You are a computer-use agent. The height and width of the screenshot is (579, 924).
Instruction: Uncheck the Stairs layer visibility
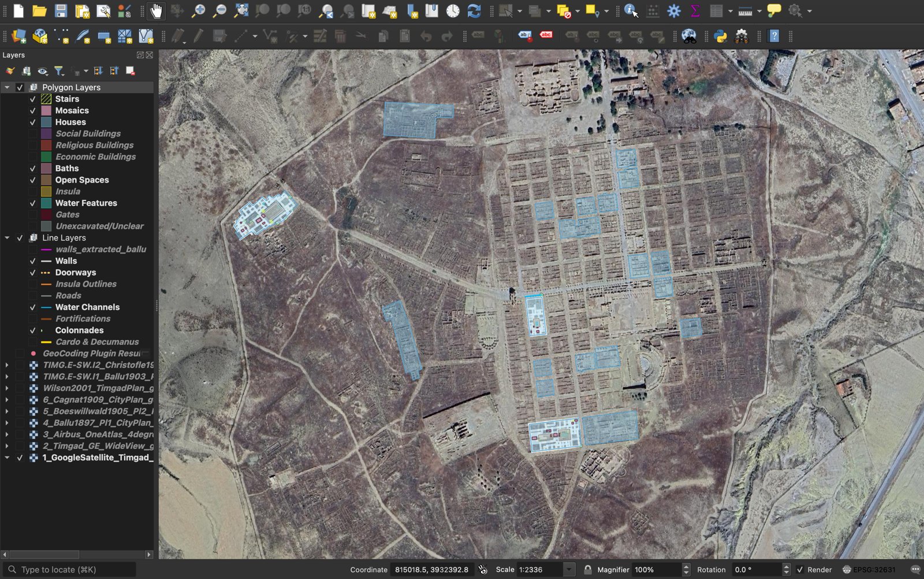[x=33, y=99]
